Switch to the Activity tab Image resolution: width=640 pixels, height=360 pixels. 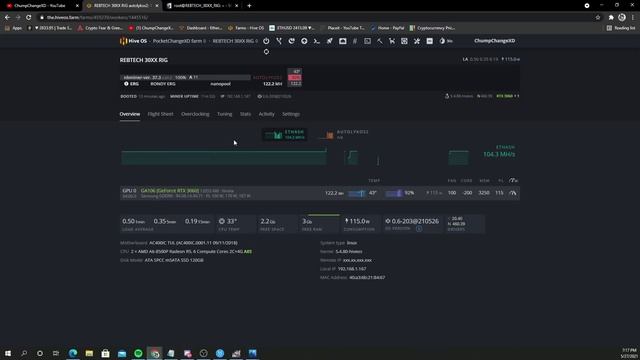point(267,114)
